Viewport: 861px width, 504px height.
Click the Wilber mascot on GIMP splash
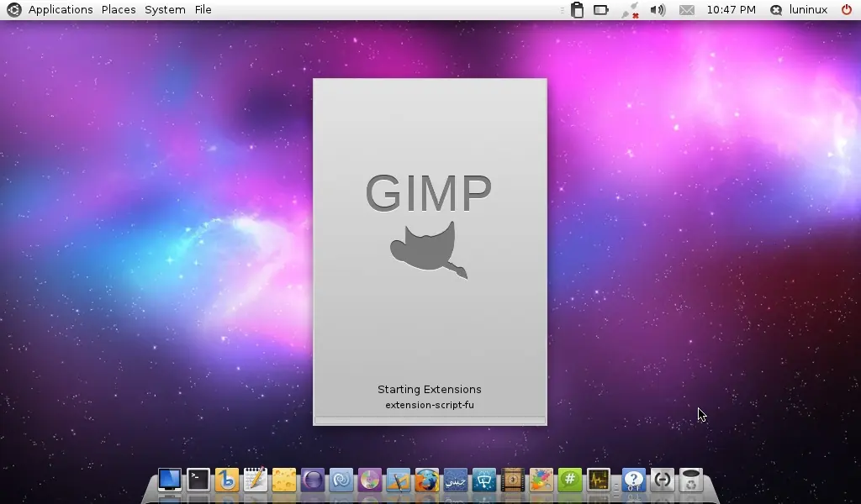tap(429, 250)
